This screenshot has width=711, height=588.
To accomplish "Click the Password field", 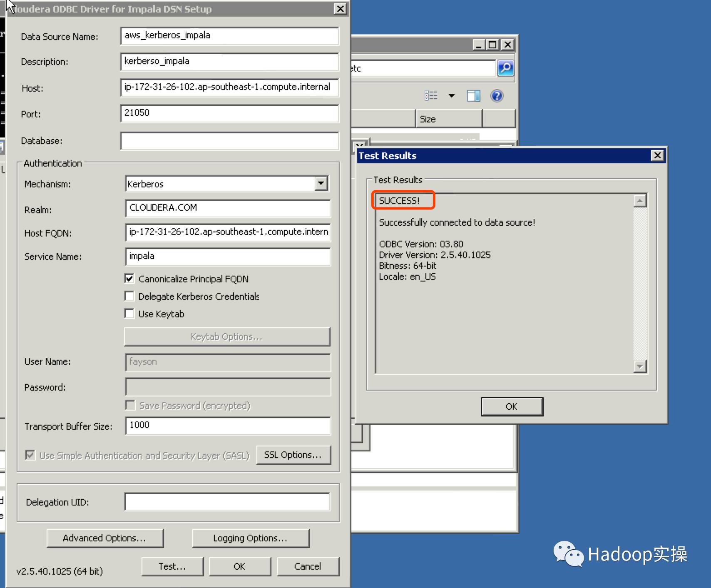I will [228, 387].
